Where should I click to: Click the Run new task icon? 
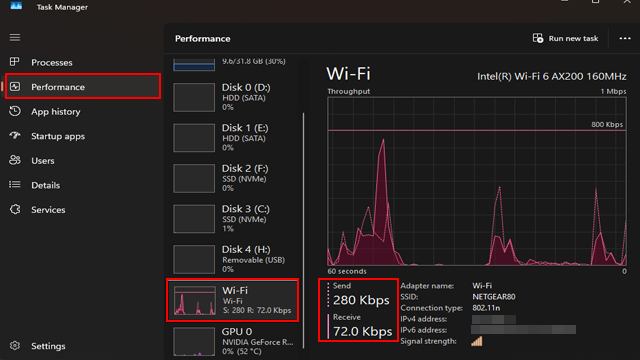(538, 38)
